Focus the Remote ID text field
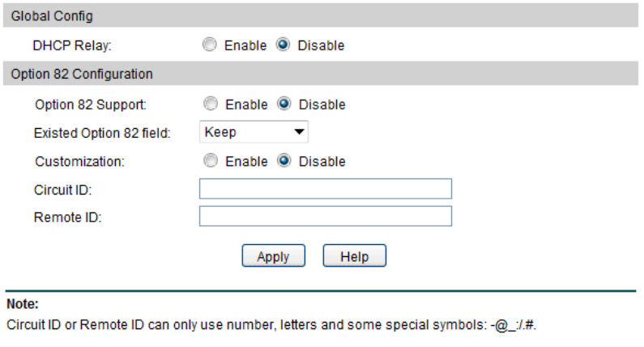Image resolution: width=644 pixels, height=347 pixels. (x=325, y=216)
